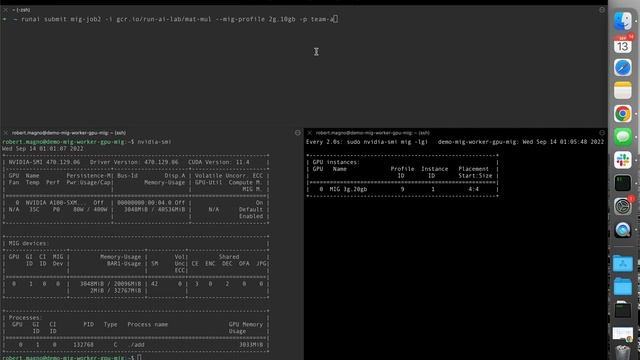Image resolution: width=640 pixels, height=360 pixels.
Task: Open the blue folder with apps symbol in dock
Action: [x=622, y=263]
